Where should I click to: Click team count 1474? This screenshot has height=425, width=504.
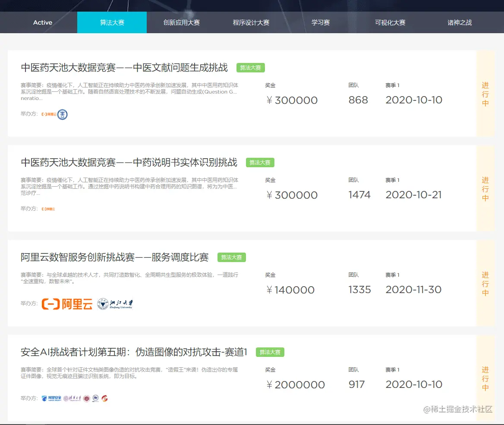coord(359,195)
